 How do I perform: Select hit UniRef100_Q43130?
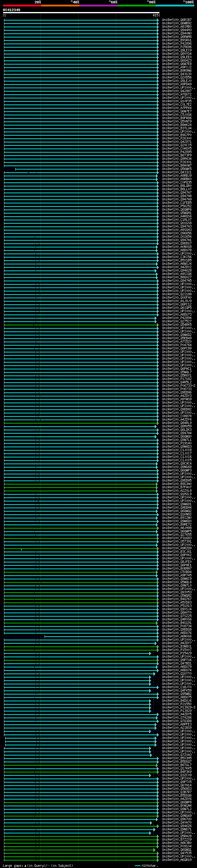pyautogui.click(x=176, y=74)
